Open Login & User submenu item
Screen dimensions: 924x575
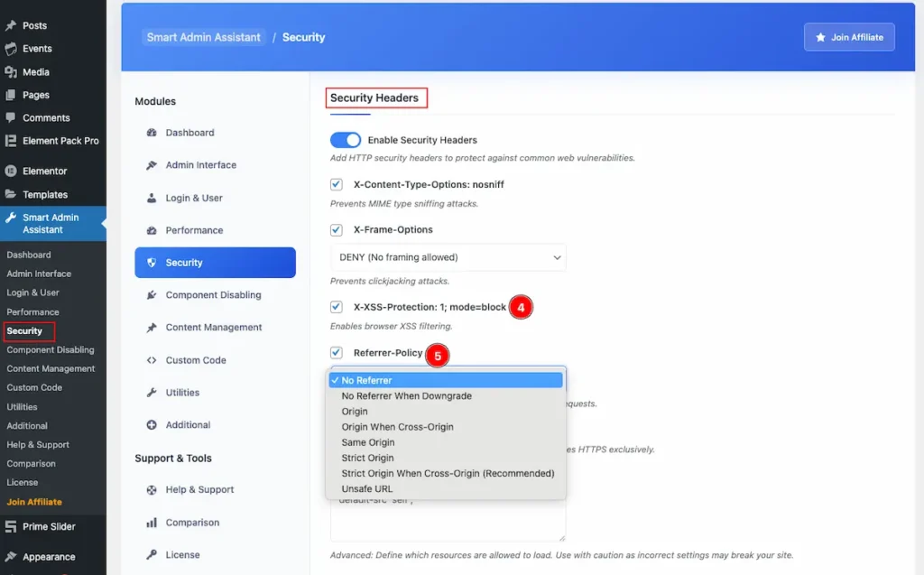(33, 292)
